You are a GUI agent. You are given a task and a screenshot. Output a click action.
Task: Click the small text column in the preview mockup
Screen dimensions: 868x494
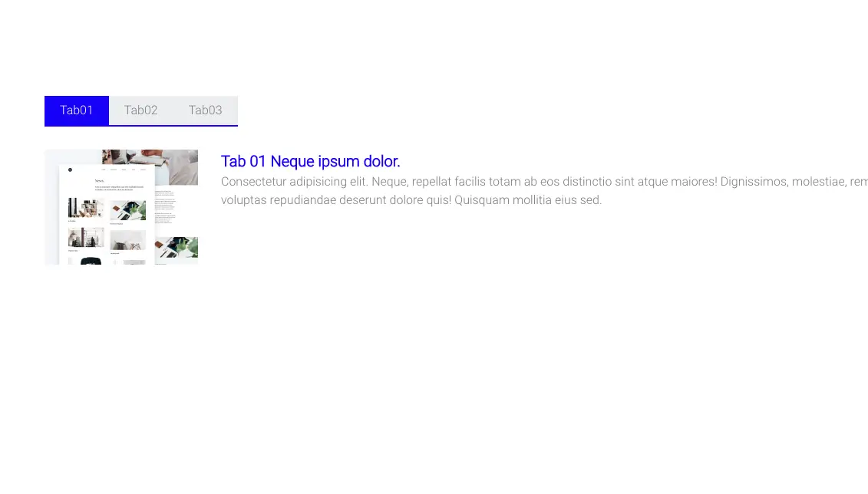[165, 207]
